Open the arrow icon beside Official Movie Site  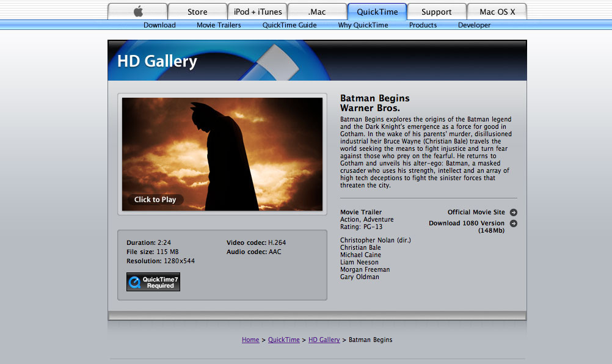coord(514,213)
